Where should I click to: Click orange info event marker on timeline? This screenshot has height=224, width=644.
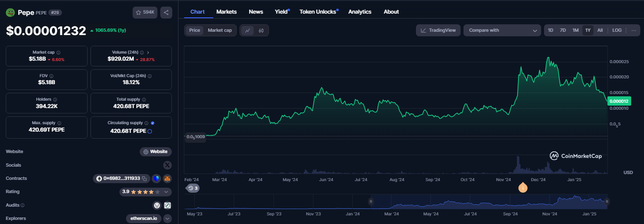tap(523, 188)
